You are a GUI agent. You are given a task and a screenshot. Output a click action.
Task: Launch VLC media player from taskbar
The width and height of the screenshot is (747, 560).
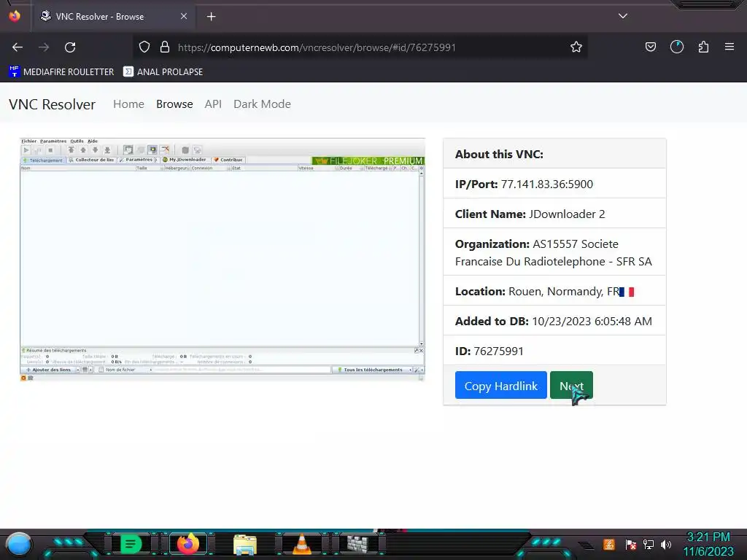302,544
